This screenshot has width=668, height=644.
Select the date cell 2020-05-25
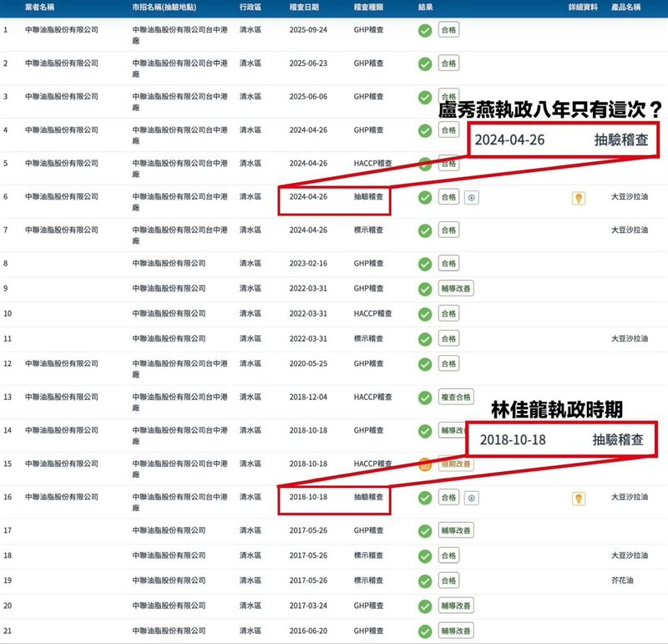[x=308, y=363]
